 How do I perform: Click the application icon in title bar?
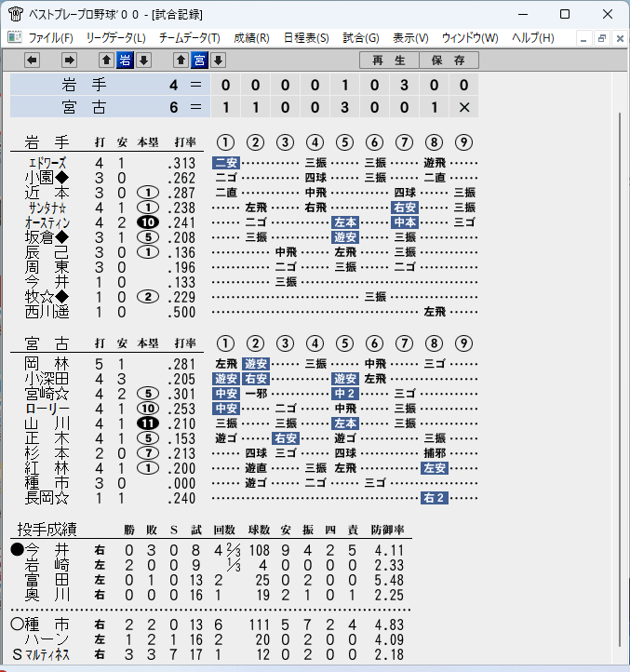point(16,14)
